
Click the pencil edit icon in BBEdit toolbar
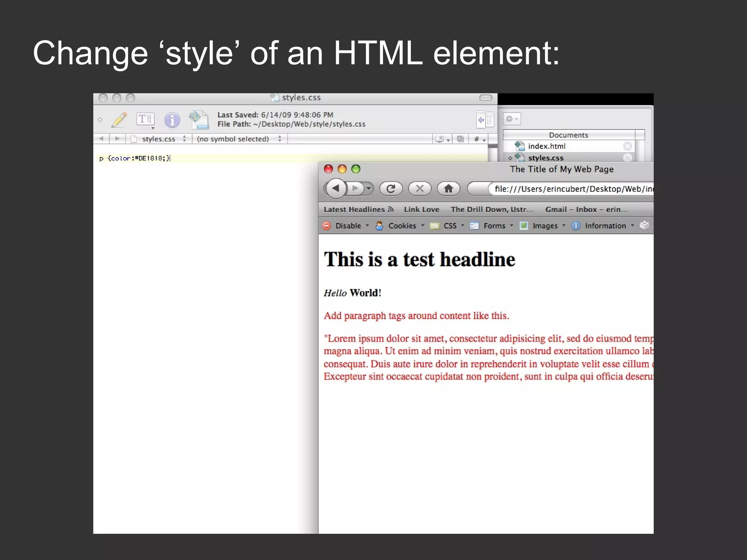[x=119, y=120]
